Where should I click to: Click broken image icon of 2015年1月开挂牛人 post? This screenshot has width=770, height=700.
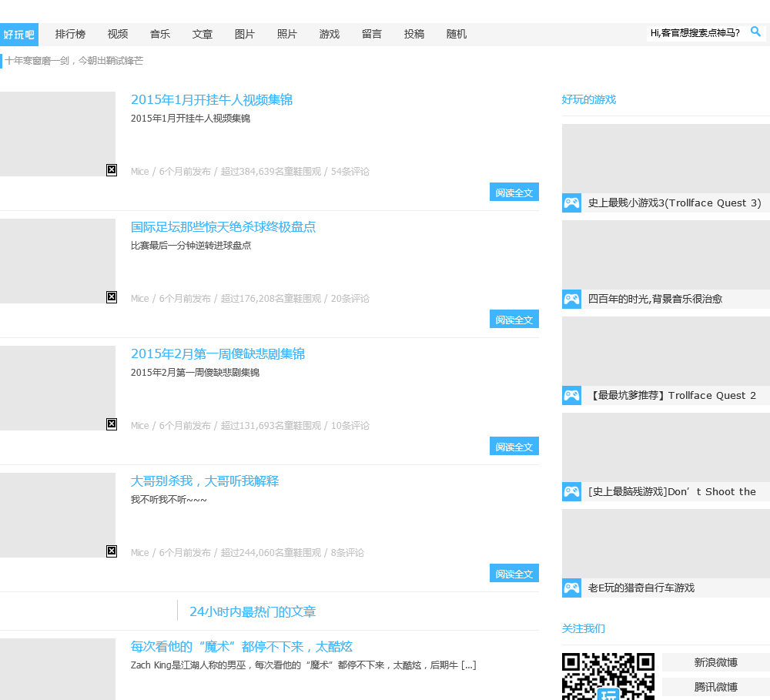[112, 170]
